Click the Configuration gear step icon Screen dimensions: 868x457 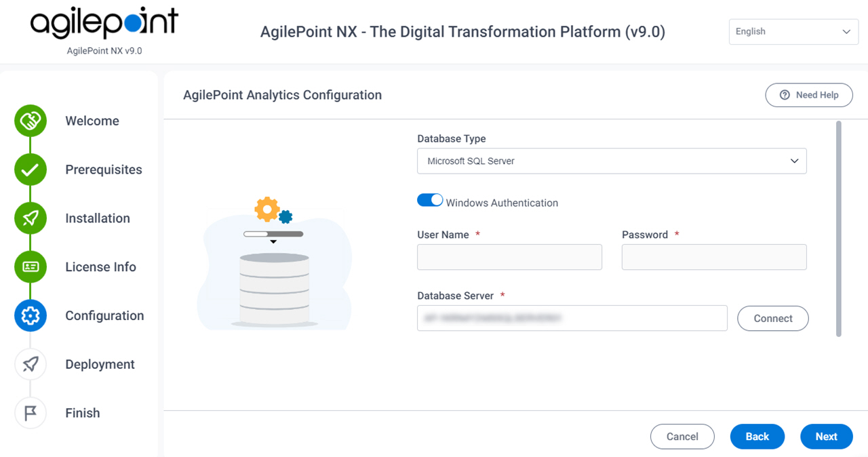pyautogui.click(x=31, y=315)
